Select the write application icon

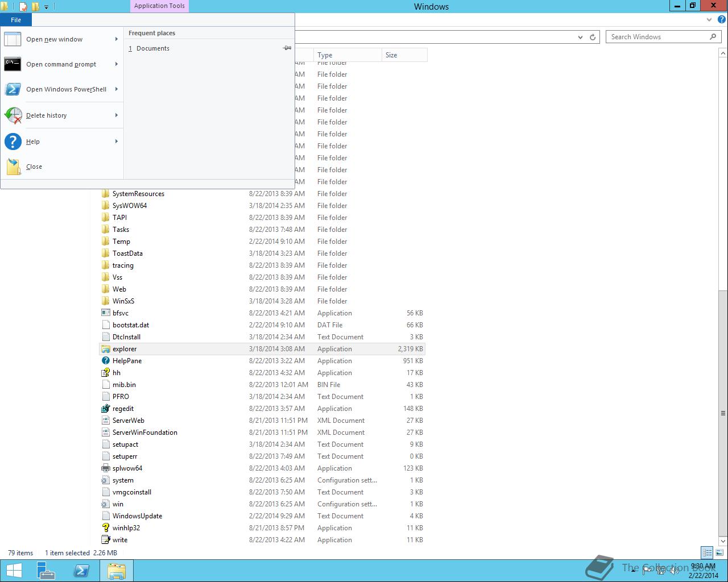click(105, 540)
